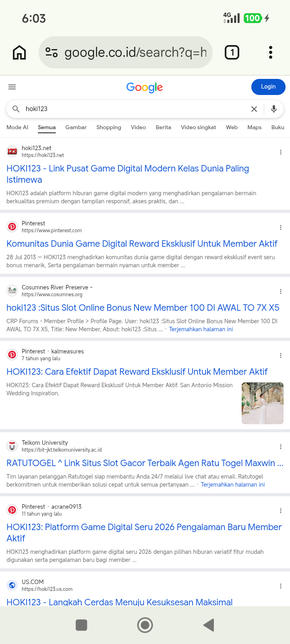Switch to Shopping tab
This screenshot has width=290, height=644.
pyautogui.click(x=109, y=127)
